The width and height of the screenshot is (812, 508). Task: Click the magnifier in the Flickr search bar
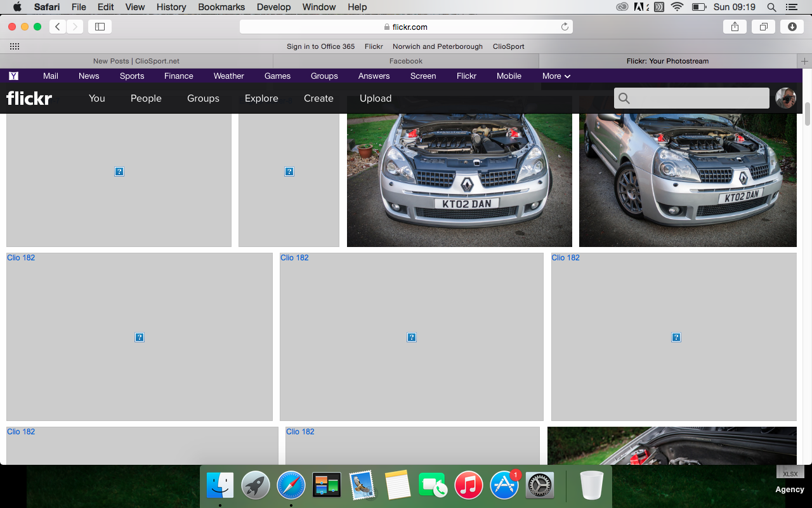624,98
